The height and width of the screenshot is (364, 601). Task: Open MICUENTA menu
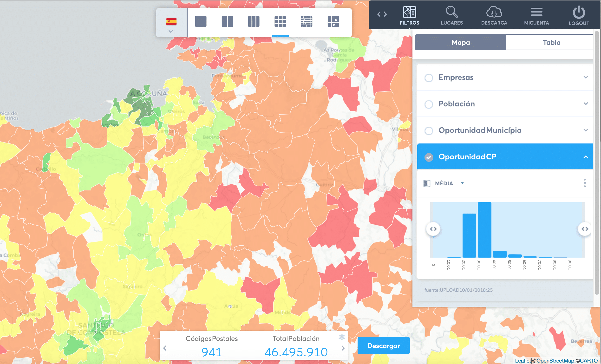point(536,16)
